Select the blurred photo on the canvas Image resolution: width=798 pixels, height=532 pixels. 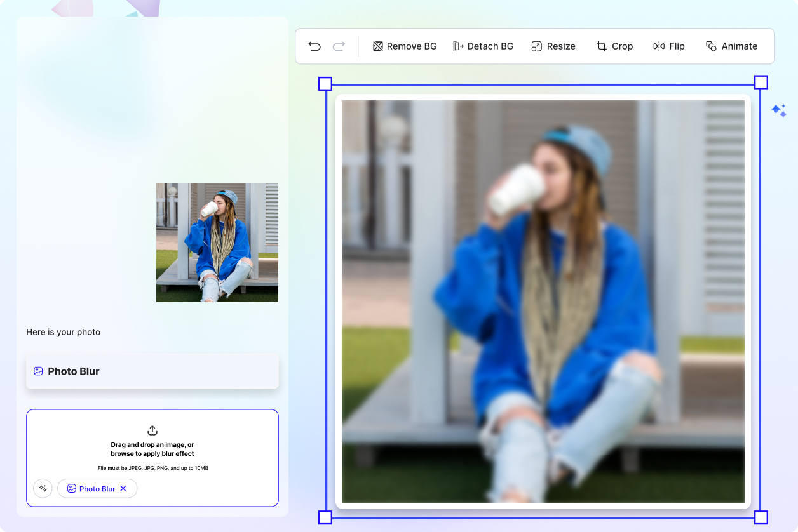point(542,302)
